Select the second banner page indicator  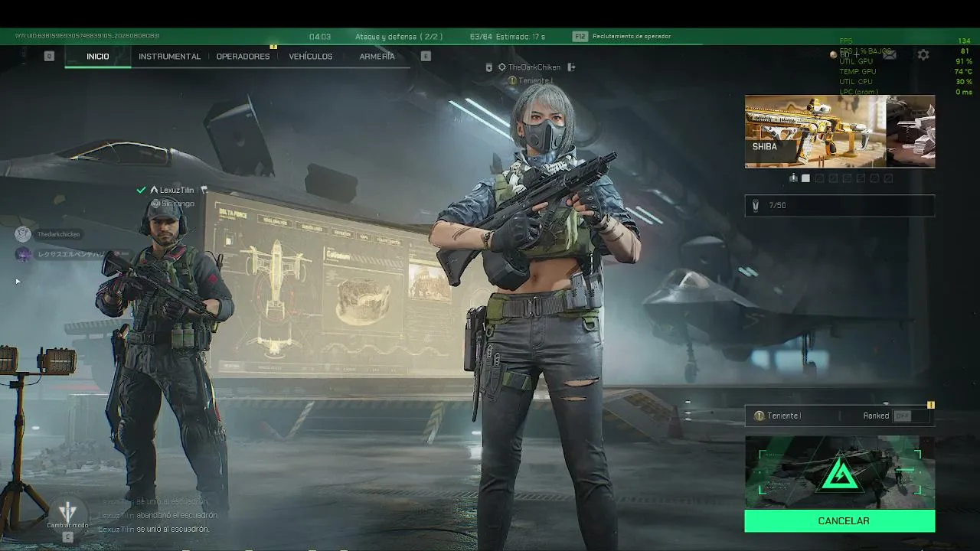tap(805, 178)
